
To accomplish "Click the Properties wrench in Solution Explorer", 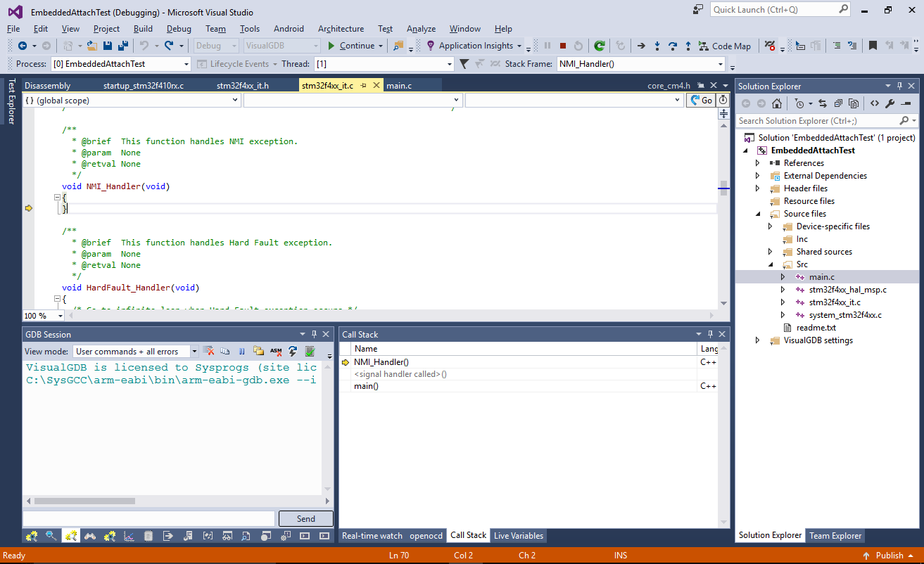I will (x=890, y=103).
